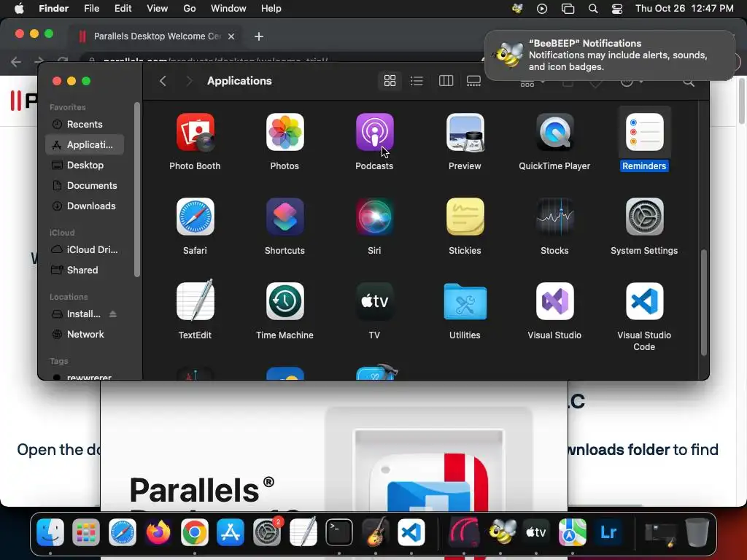The width and height of the screenshot is (747, 560).
Task: Open Spotlight search in menu bar
Action: [593, 9]
